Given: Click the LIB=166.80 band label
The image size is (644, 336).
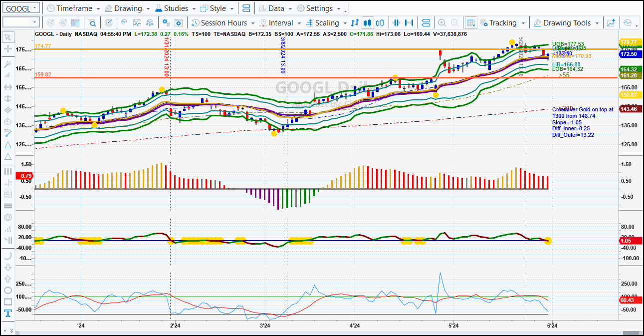Looking at the screenshot, I should click(566, 64).
